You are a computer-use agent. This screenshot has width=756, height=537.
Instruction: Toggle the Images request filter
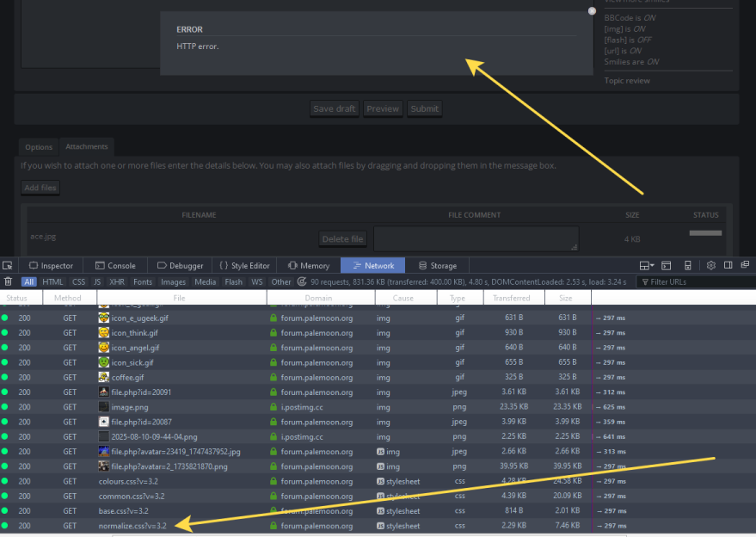coord(173,281)
